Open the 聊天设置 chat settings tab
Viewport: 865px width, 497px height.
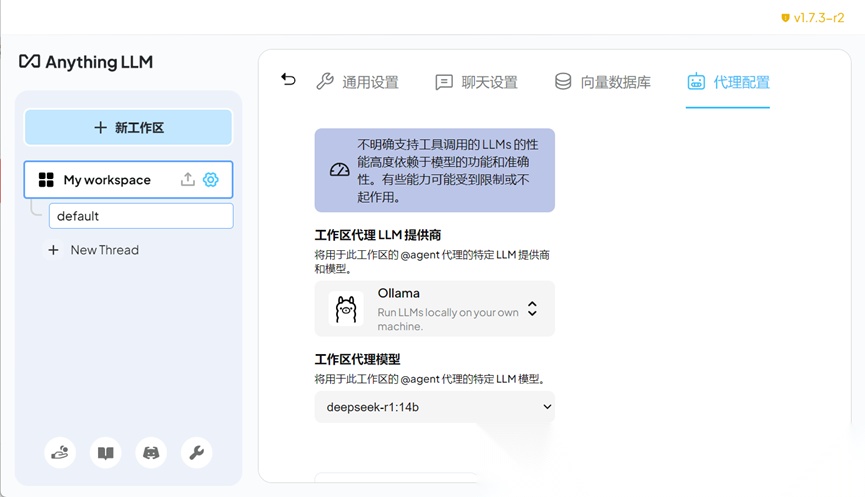pyautogui.click(x=476, y=82)
